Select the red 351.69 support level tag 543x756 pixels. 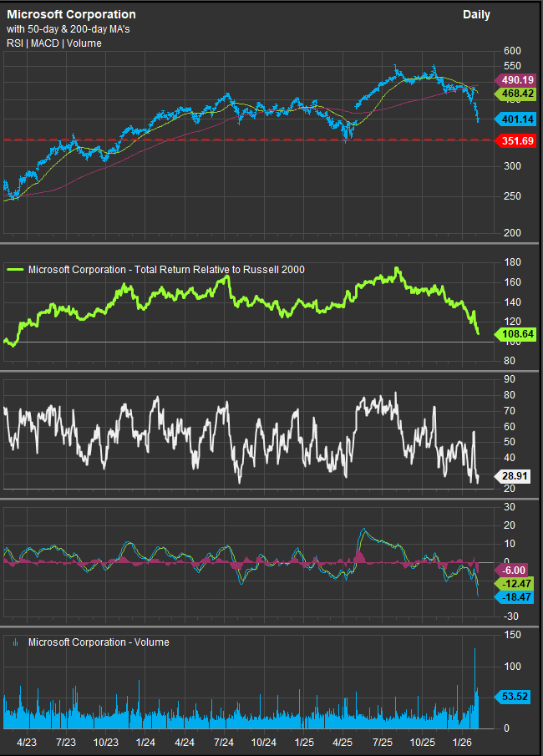(x=519, y=140)
